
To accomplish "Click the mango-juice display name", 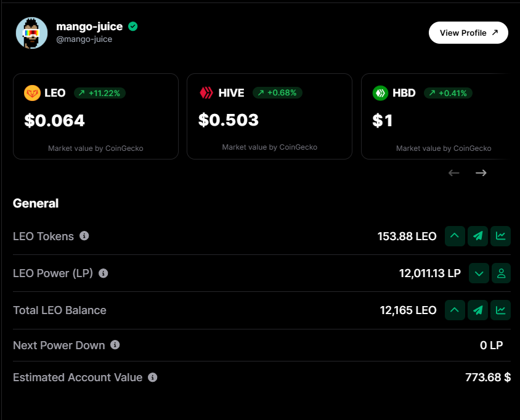I will (89, 26).
